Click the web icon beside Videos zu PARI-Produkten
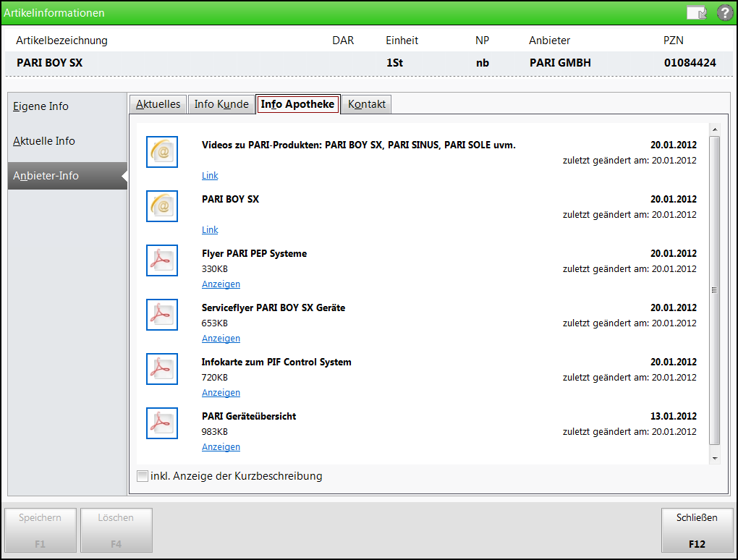 (x=162, y=152)
